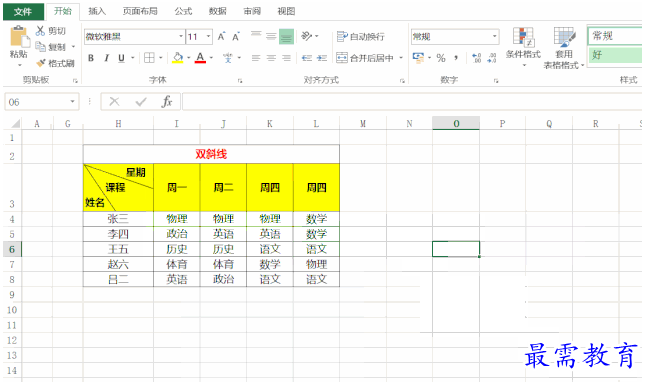Toggle Italic formatting
646x387 pixels.
point(106,58)
